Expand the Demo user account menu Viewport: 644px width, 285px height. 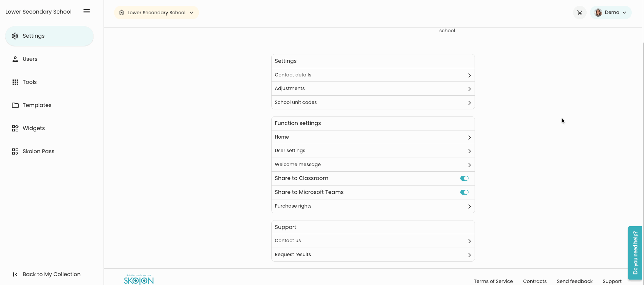pyautogui.click(x=611, y=13)
